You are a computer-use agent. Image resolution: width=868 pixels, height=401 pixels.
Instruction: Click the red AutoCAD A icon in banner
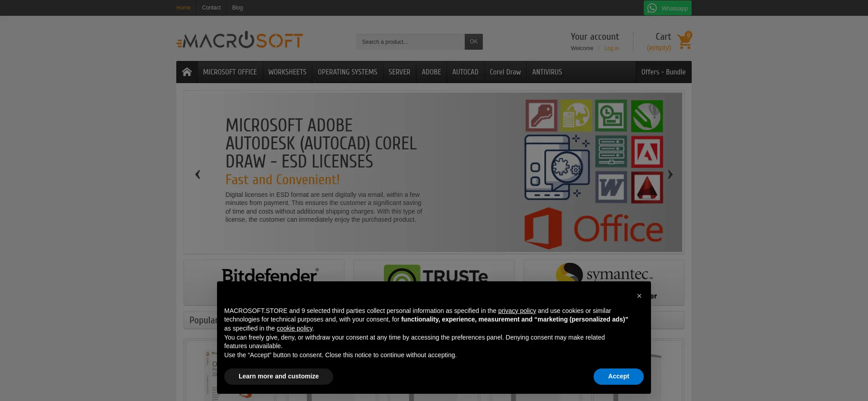[x=647, y=187]
